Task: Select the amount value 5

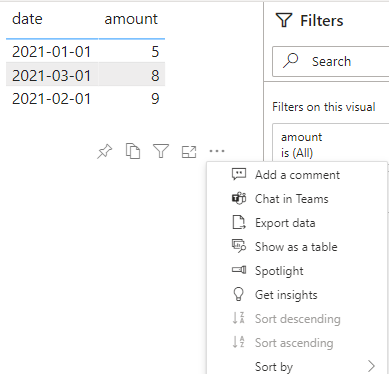Action: 155,51
